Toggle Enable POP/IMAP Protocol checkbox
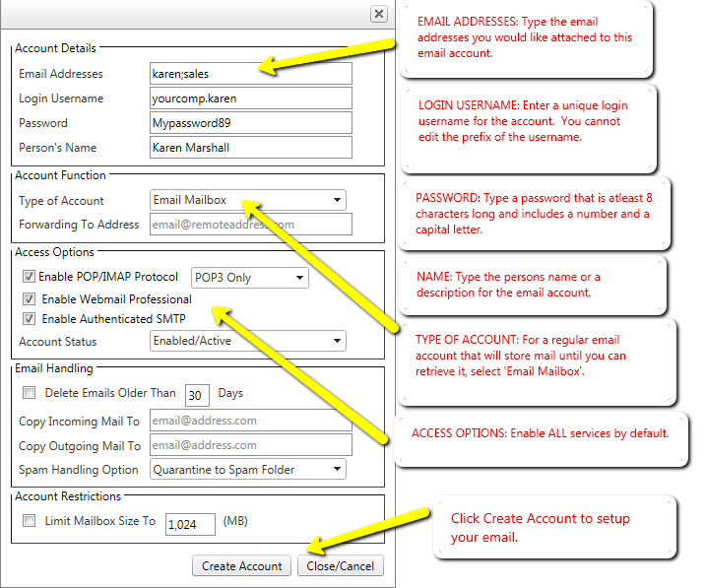 pos(30,277)
